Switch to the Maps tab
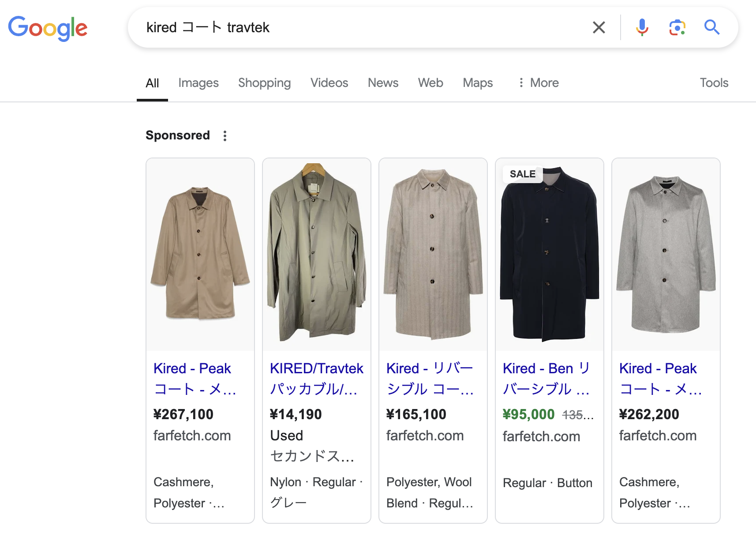756x533 pixels. 478,83
